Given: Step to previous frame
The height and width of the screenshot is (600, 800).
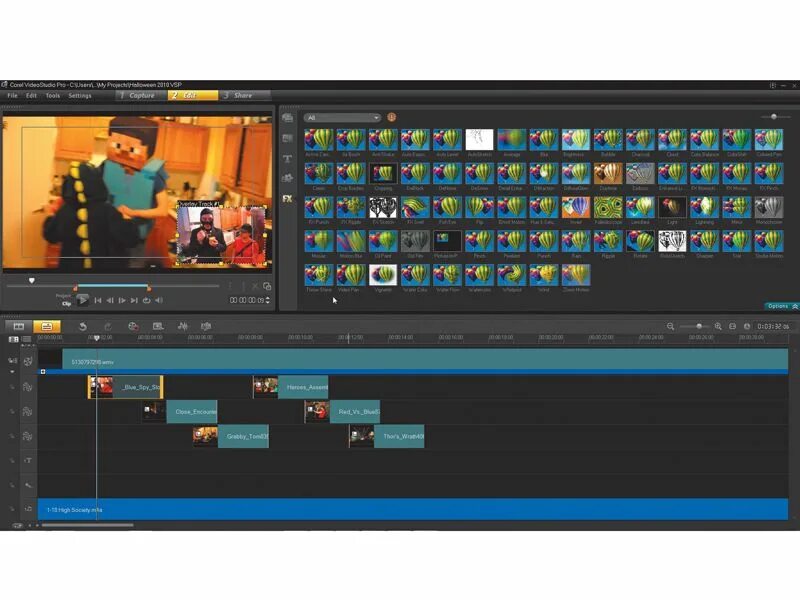Looking at the screenshot, I should click(110, 301).
